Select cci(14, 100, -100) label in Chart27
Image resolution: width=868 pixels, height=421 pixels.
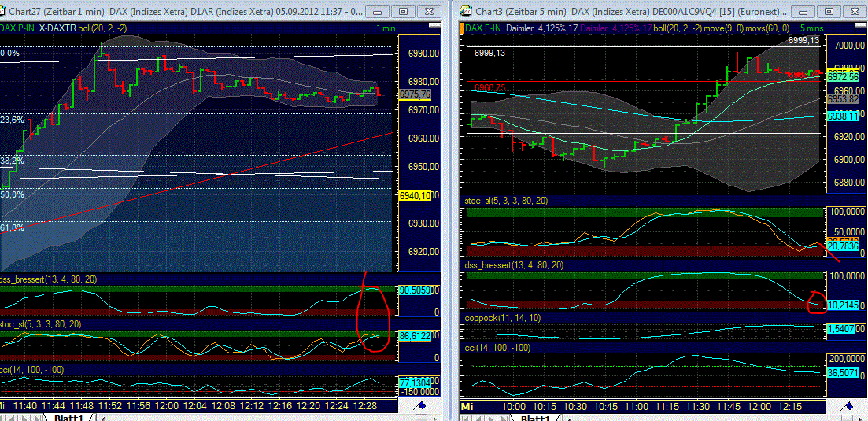click(32, 370)
